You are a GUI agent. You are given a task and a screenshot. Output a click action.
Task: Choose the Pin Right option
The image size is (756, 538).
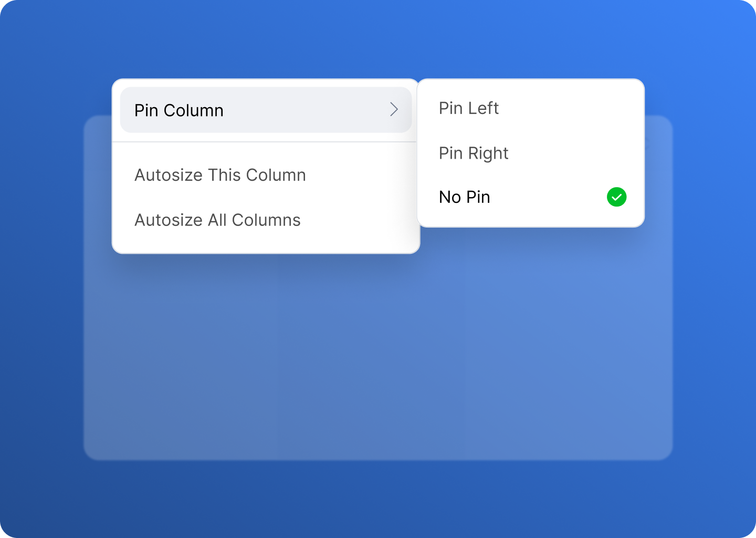coord(530,153)
